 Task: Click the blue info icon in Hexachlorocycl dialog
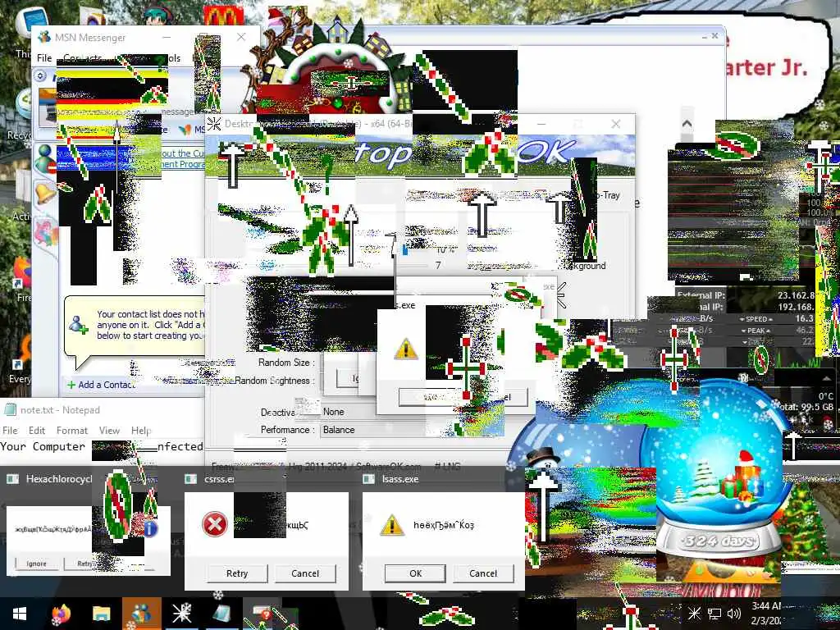point(151,529)
